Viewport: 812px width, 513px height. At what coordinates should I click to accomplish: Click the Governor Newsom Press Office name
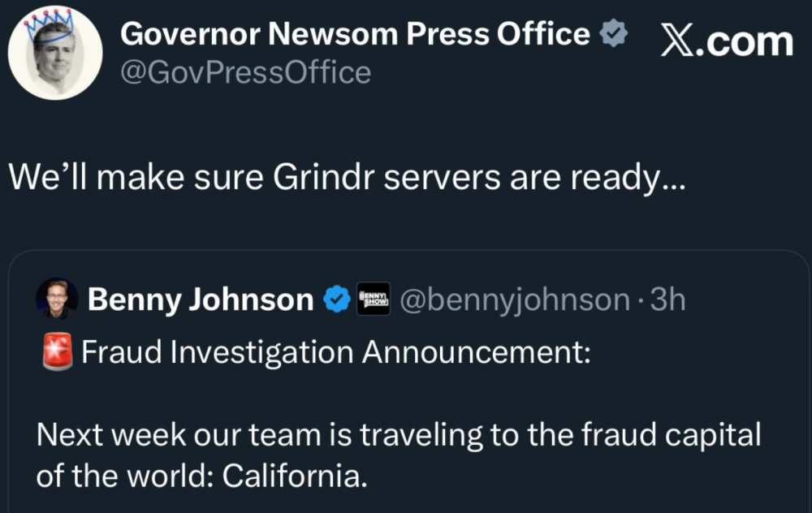click(x=356, y=34)
